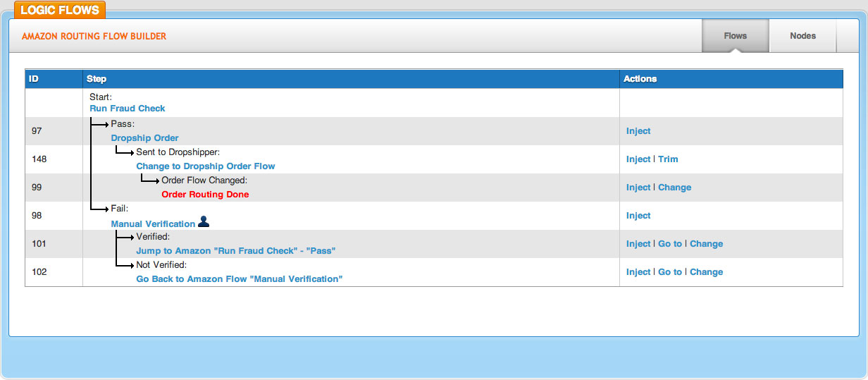Click Change for step ID 99
Viewport: 868px width, 380px height.
pos(675,188)
